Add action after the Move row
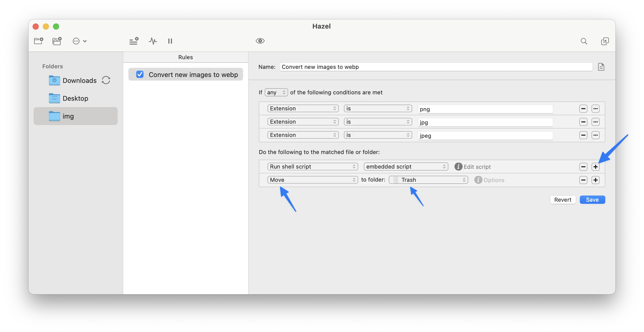The height and width of the screenshot is (332, 644). [596, 180]
